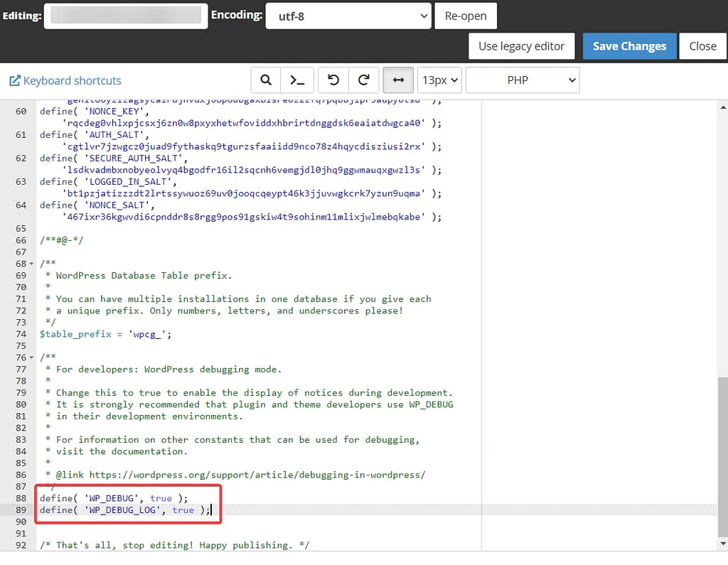Image resolution: width=728 pixels, height=565 pixels.
Task: Undo the last edit using the undo icon
Action: coord(333,80)
